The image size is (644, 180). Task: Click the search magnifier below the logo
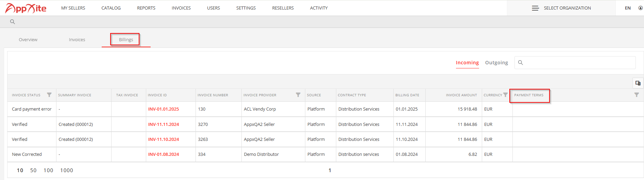coord(13,22)
